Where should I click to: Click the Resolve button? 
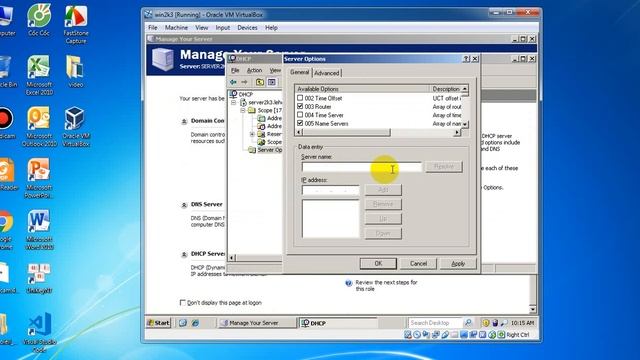pyautogui.click(x=444, y=167)
